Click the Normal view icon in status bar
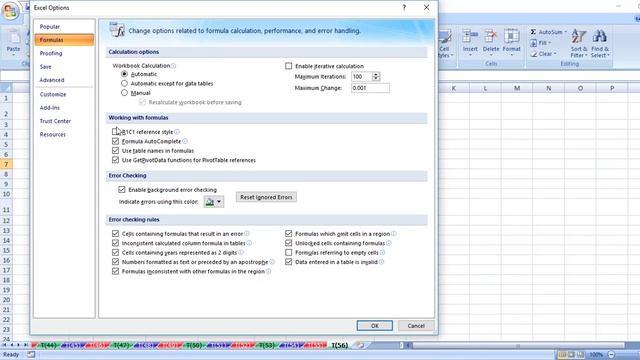 pos(562,355)
